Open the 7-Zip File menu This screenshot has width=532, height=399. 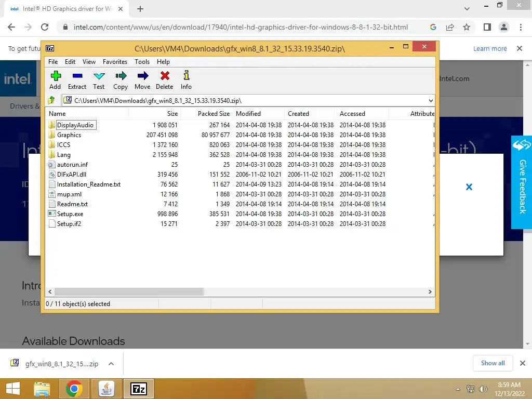[53, 62]
